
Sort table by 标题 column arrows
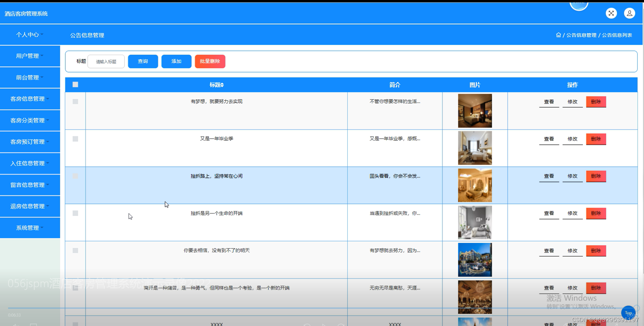click(222, 85)
